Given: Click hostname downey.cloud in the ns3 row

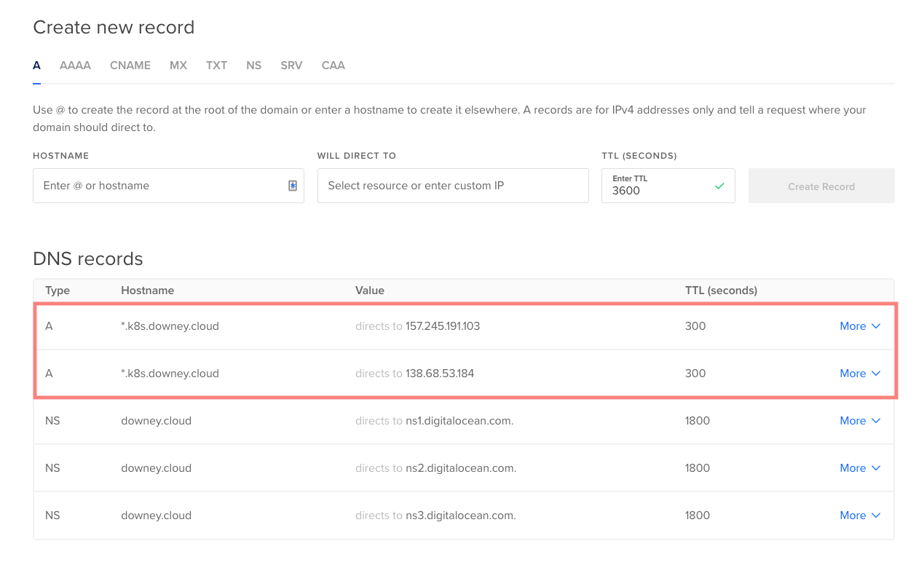Looking at the screenshot, I should click(156, 515).
